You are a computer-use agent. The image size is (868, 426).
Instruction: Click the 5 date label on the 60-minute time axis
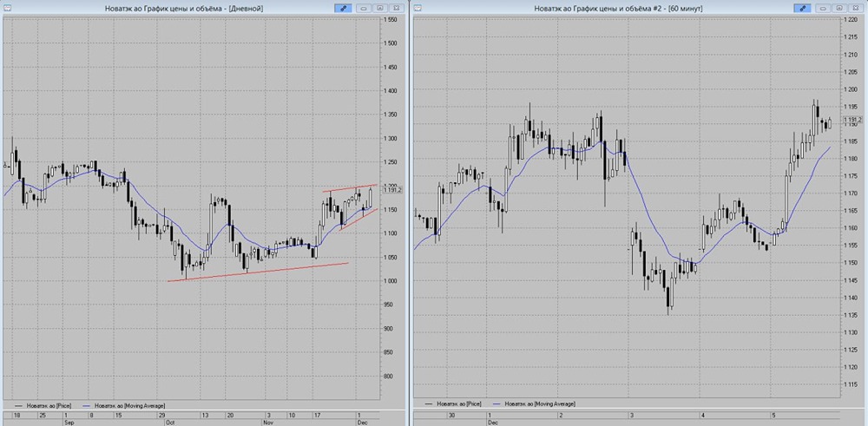pos(773,415)
